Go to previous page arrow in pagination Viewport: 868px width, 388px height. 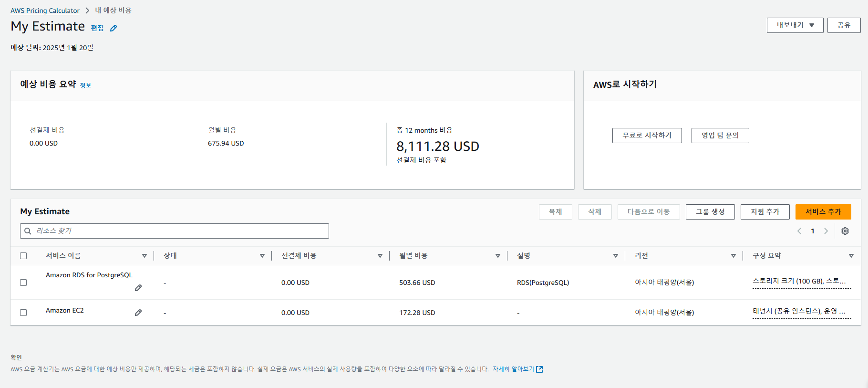(799, 231)
